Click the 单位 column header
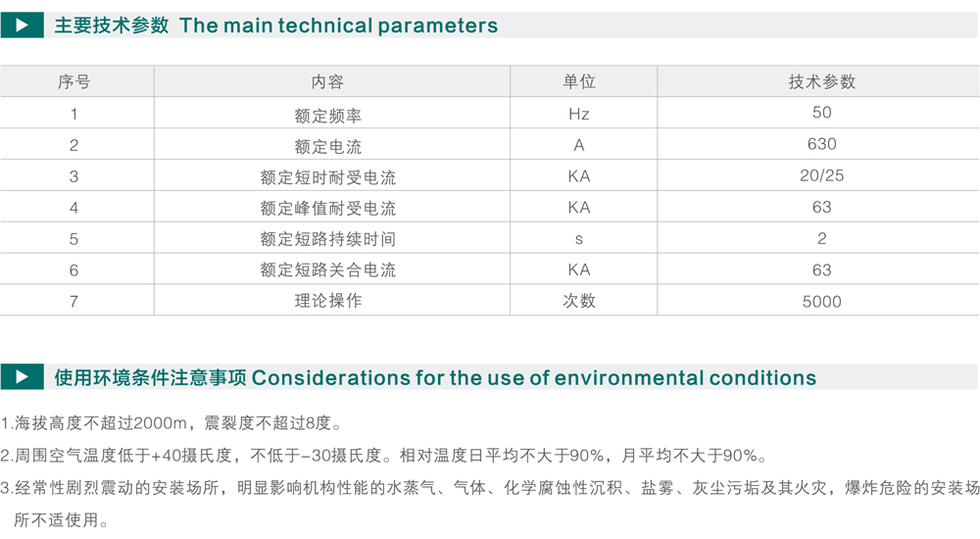The height and width of the screenshot is (539, 980). 579,82
